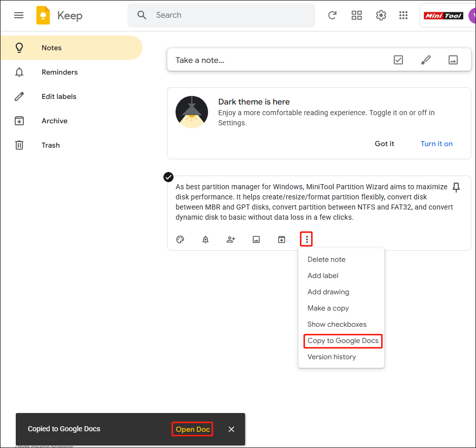Open Edit labels in the sidebar
The width and height of the screenshot is (476, 448).
click(x=72, y=96)
